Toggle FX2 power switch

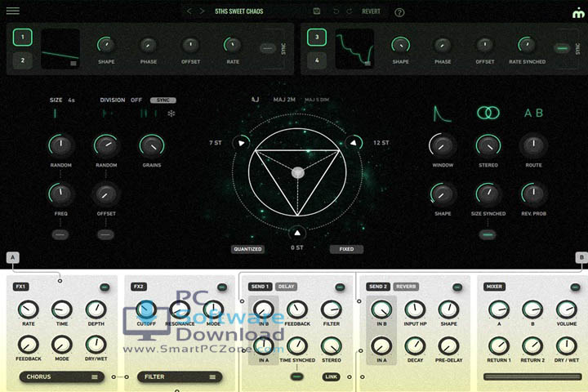point(222,287)
